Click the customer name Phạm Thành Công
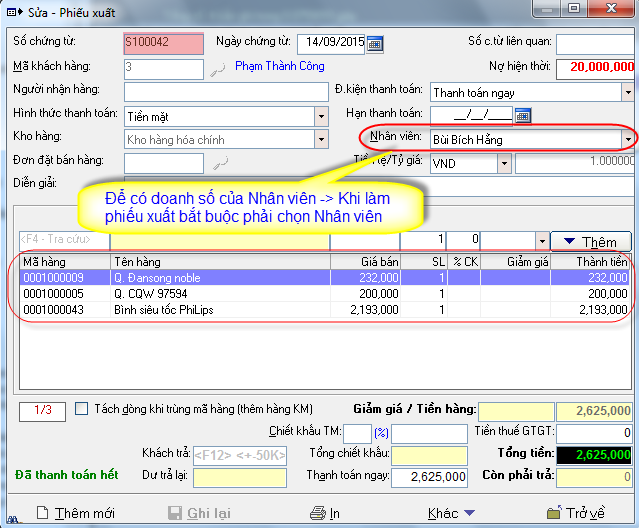This screenshot has height=528, width=639. (x=280, y=68)
